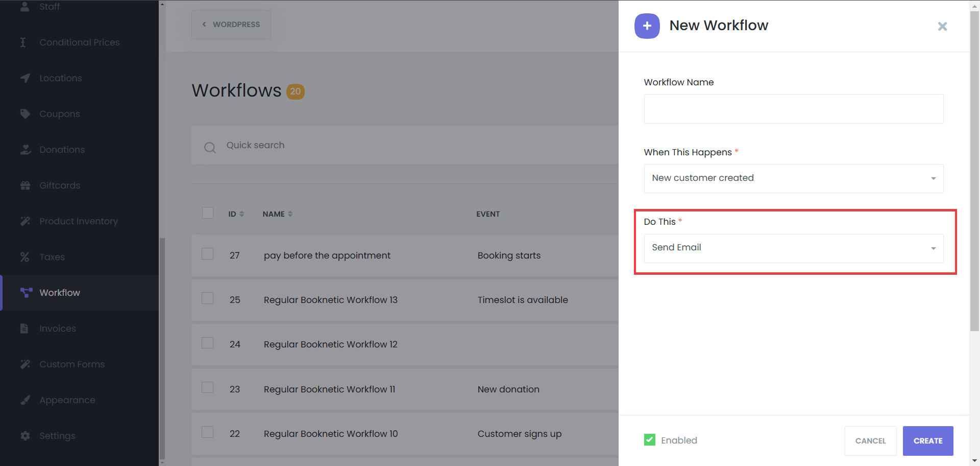Image resolution: width=980 pixels, height=466 pixels.
Task: Click the plus icon beside New Workflow
Action: pyautogui.click(x=647, y=26)
